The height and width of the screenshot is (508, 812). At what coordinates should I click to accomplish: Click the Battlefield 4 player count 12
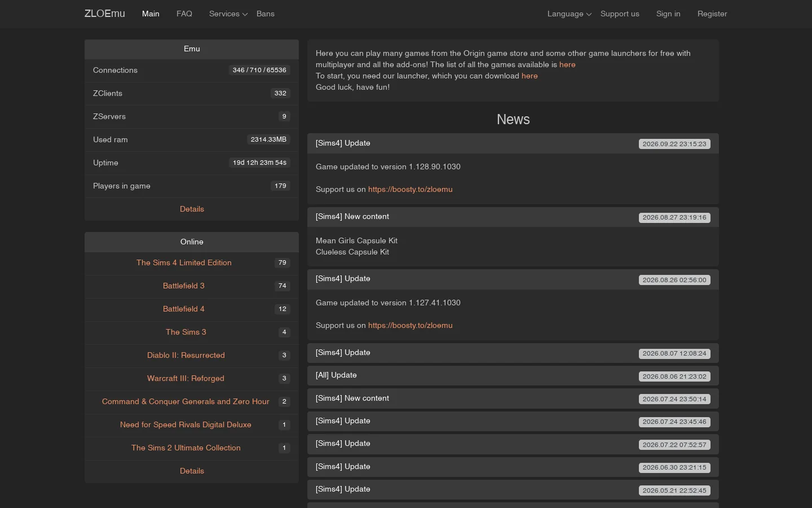pos(283,309)
